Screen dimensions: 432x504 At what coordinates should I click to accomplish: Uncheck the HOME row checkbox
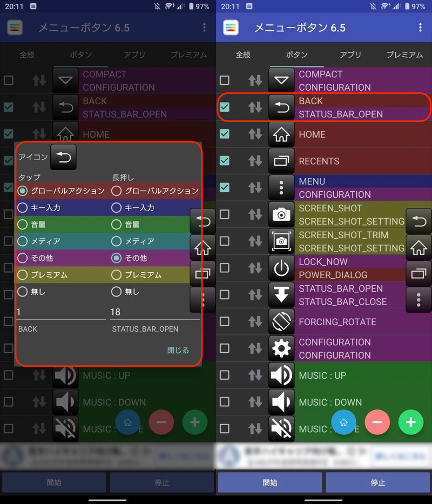pyautogui.click(x=225, y=134)
